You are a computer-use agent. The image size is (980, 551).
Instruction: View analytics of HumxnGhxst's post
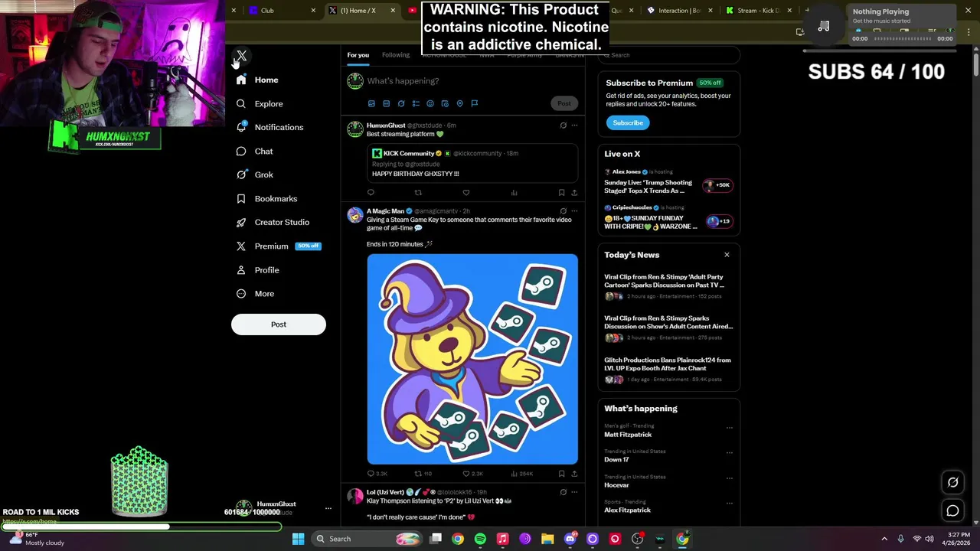[x=514, y=193]
